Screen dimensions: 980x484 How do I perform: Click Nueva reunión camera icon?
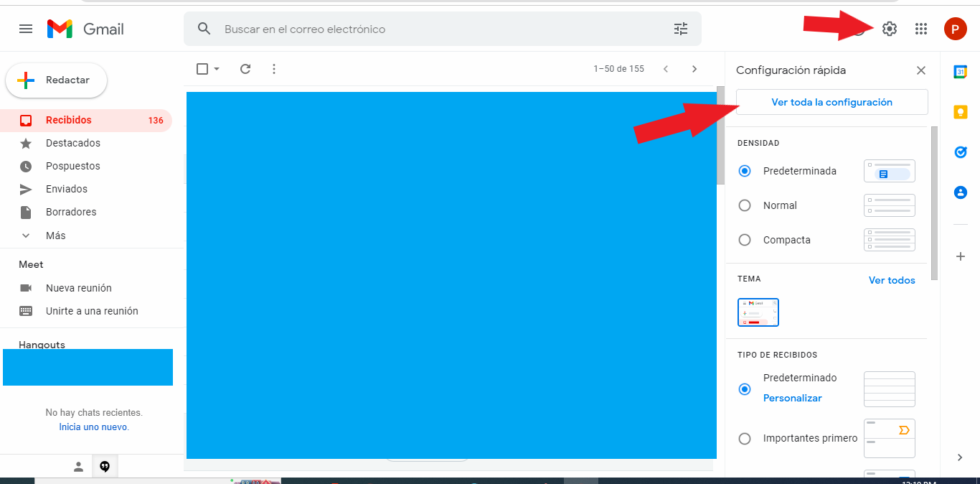pyautogui.click(x=26, y=288)
